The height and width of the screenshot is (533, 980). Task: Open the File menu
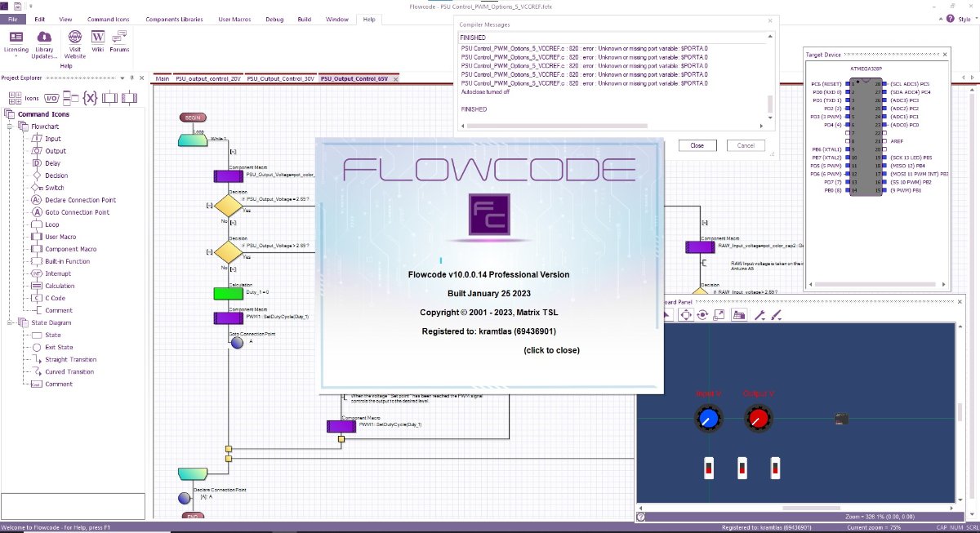tap(12, 19)
